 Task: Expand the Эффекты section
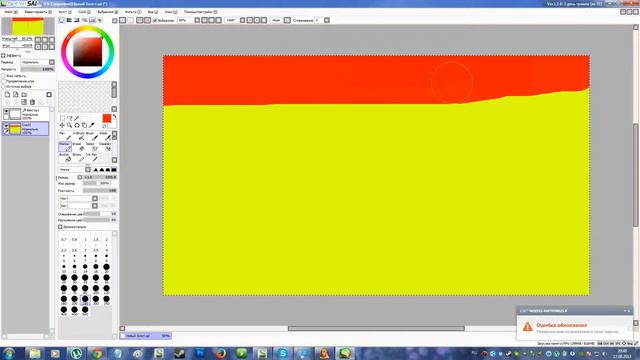(3, 55)
